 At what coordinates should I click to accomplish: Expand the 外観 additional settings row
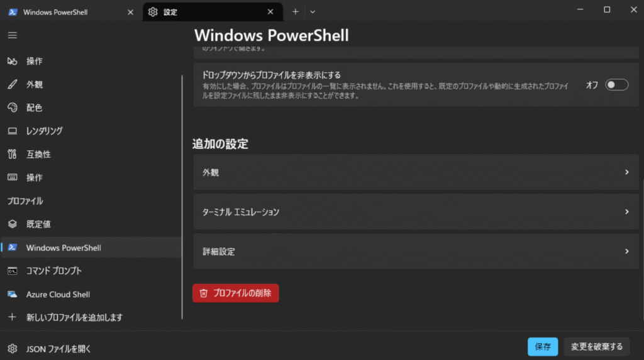(415, 172)
